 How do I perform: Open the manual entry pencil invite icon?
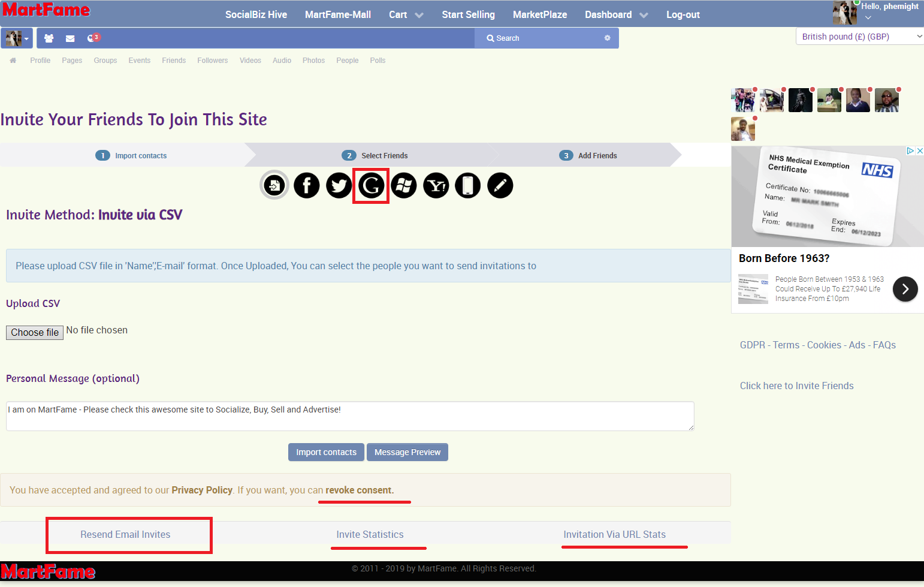coord(500,185)
